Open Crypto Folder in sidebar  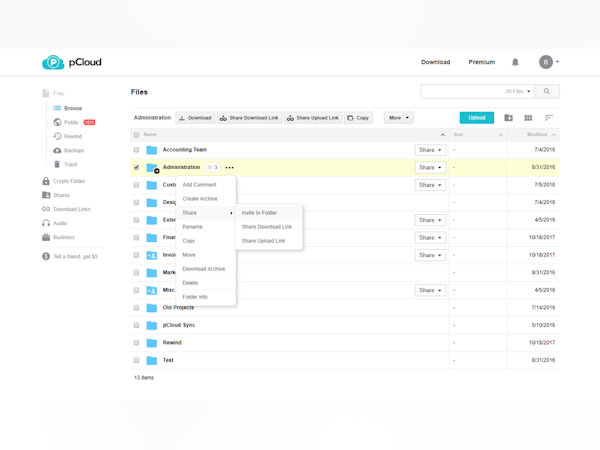[x=64, y=181]
